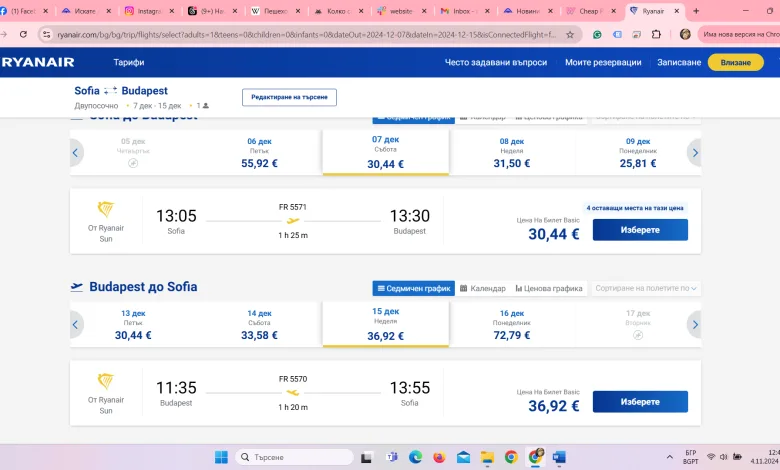This screenshot has height=470, width=780.
Task: Click the site information icon in address bar
Action: pyautogui.click(x=46, y=34)
